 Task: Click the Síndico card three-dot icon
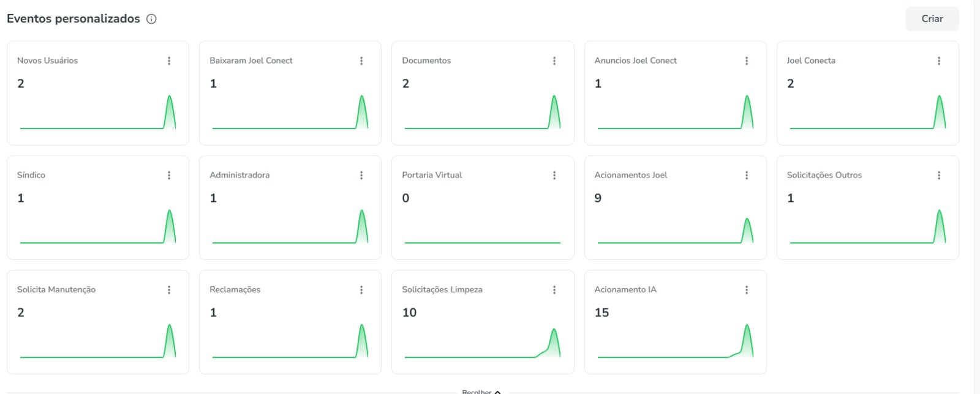(x=169, y=175)
